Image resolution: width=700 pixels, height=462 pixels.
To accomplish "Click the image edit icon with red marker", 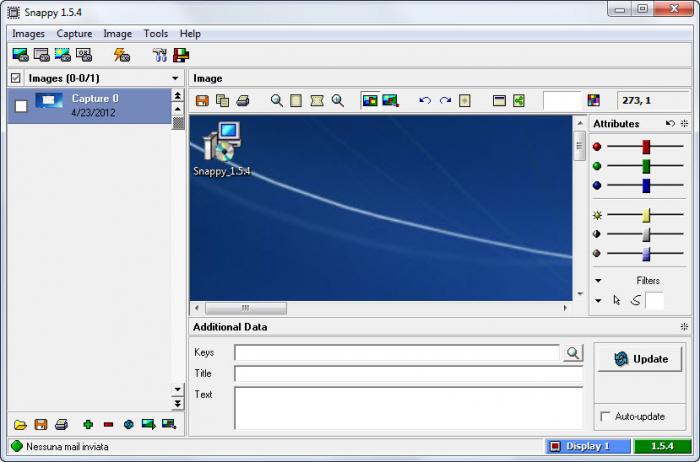I will coord(390,100).
